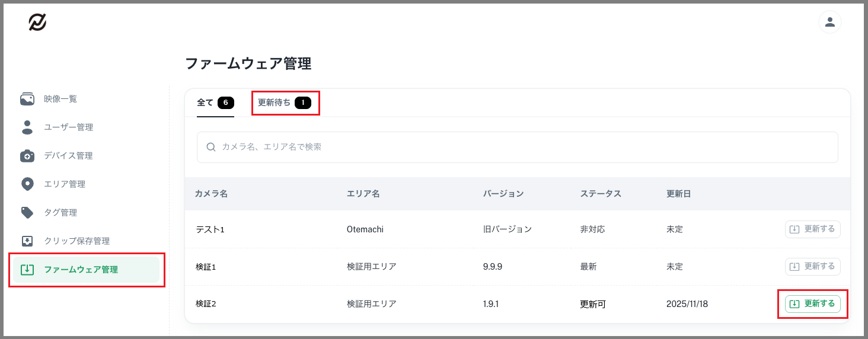This screenshot has width=868, height=339.
Task: Click the エリア管理 location pin icon
Action: coord(27,184)
